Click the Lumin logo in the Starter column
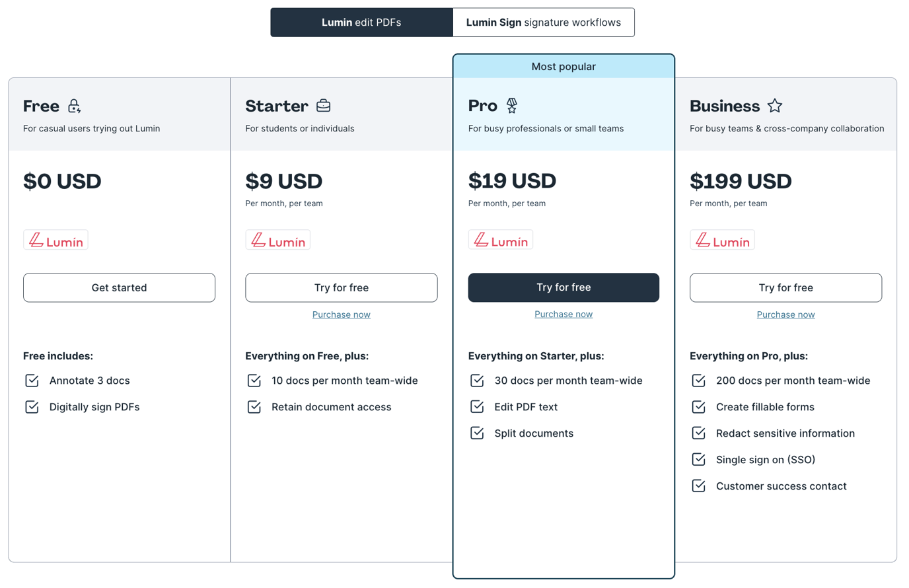This screenshot has width=909, height=588. pos(277,240)
